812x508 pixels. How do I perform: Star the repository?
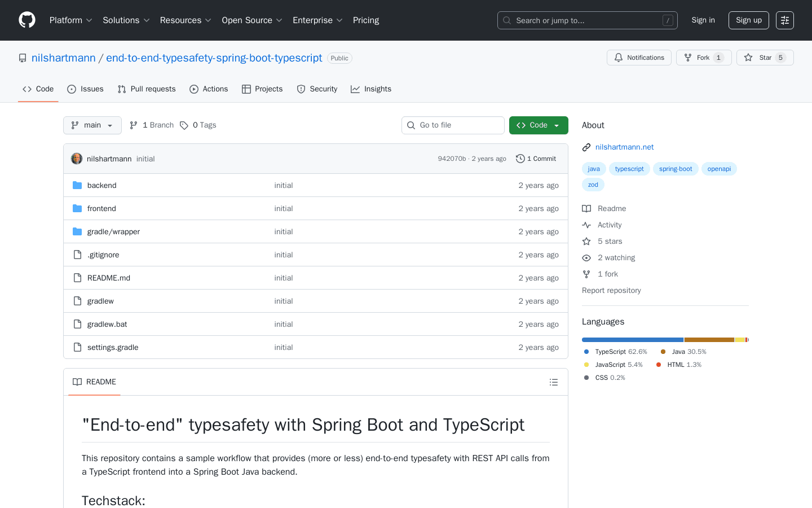(765, 57)
